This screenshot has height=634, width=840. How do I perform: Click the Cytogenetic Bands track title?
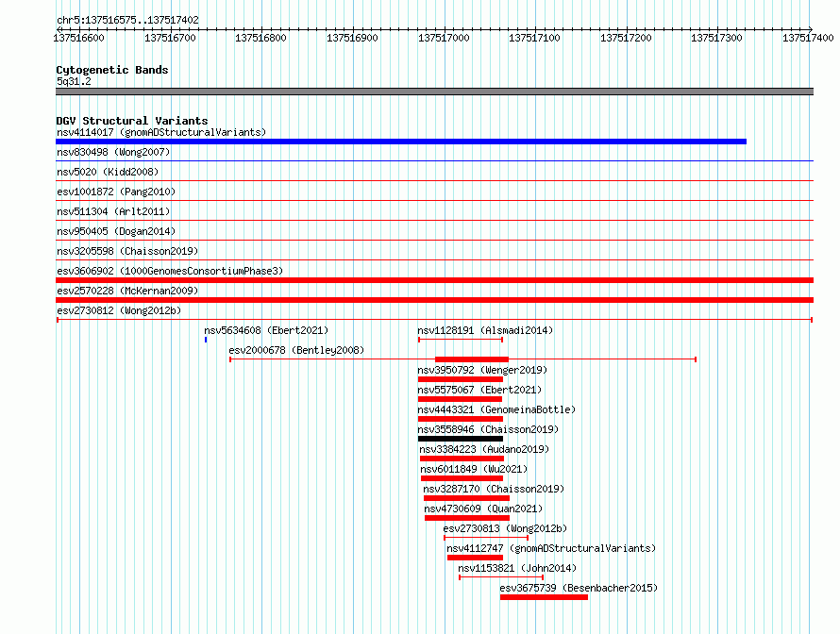(x=112, y=70)
